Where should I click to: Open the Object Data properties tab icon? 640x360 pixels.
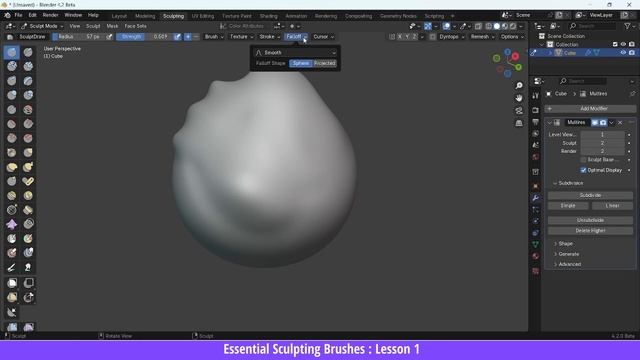tap(536, 244)
